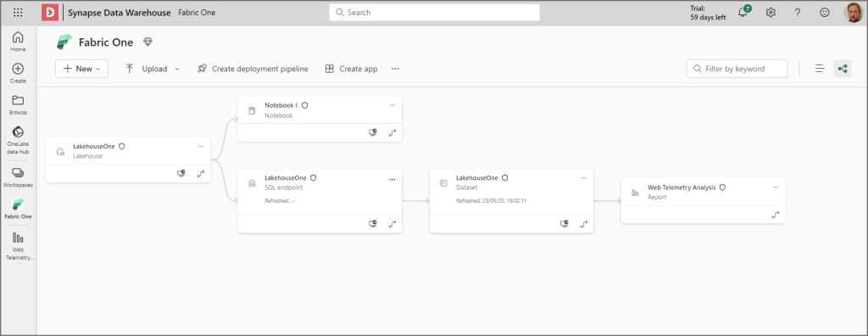Open the toolbar overflow ellipsis menu
The width and height of the screenshot is (868, 336).
click(x=395, y=69)
